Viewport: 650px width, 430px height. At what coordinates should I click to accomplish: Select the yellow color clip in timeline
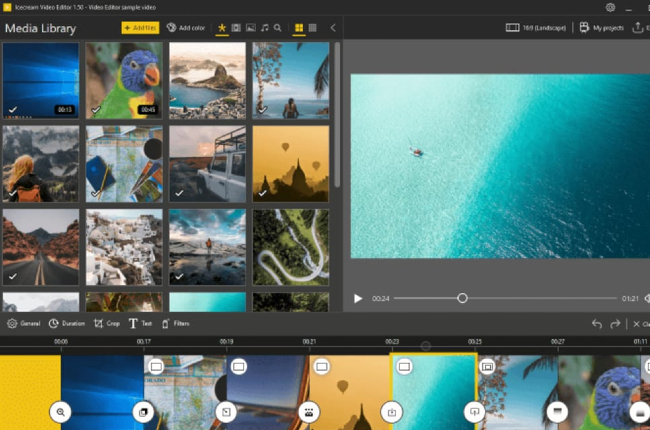click(30, 392)
